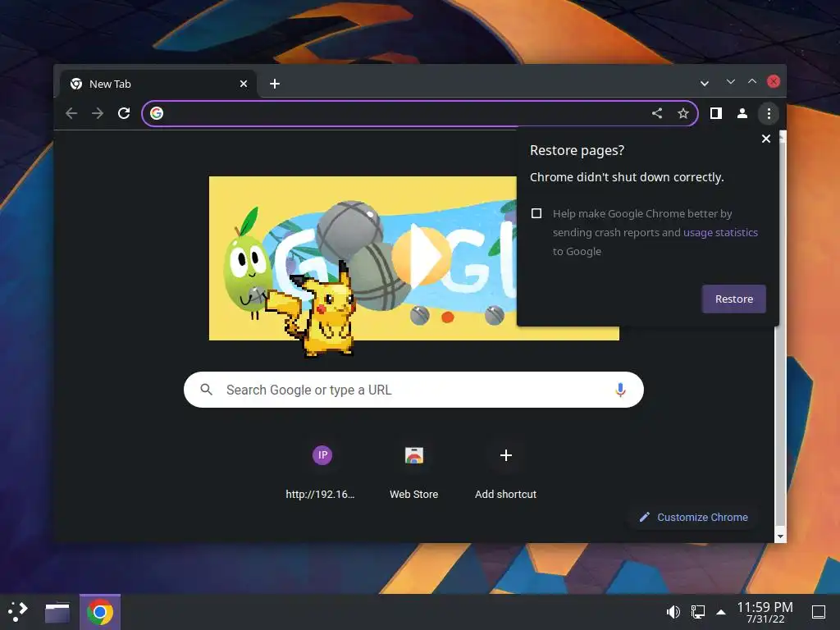The image size is (840, 630).
Task: Open the http://192.16... shortcut
Action: click(x=322, y=472)
